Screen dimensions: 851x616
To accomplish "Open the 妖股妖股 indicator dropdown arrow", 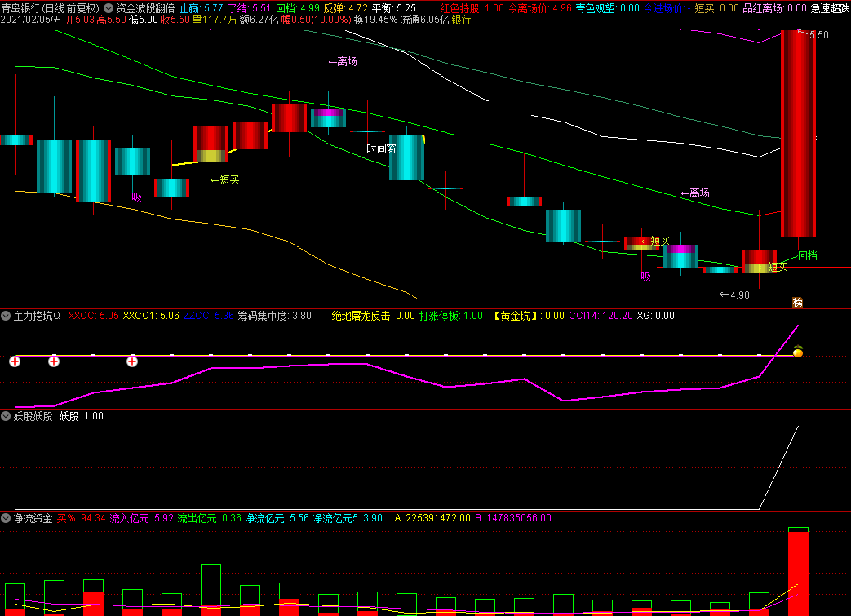I will (6, 416).
